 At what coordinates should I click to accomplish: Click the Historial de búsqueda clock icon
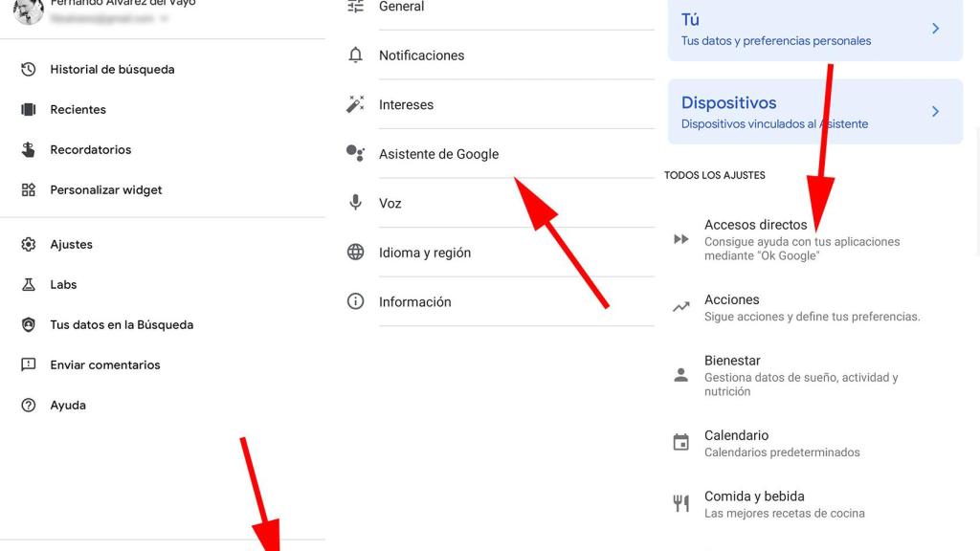(x=29, y=70)
